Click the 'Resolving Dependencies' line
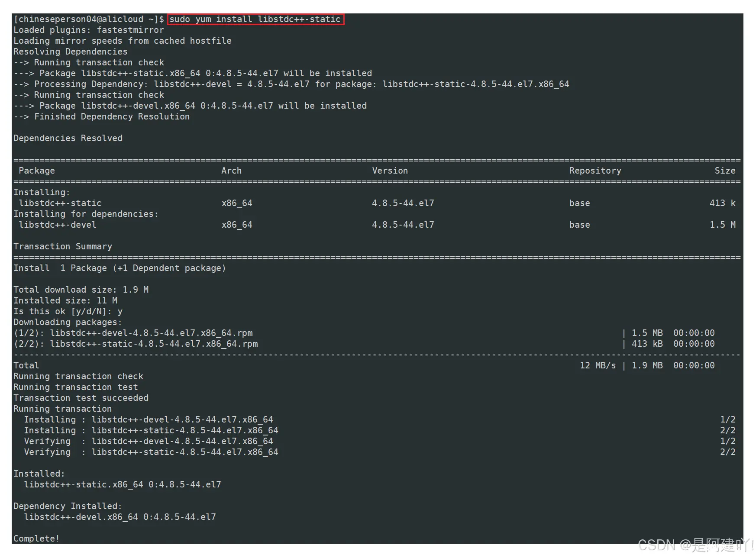The width and height of the screenshot is (756, 558). click(71, 52)
